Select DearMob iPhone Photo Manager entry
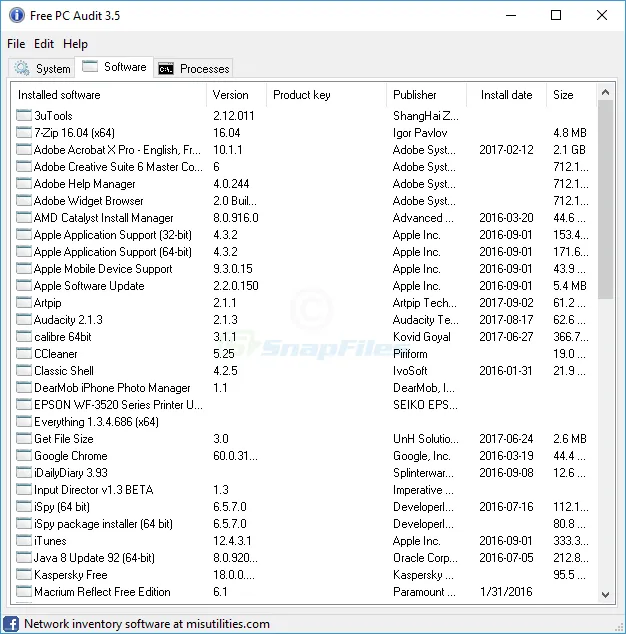 coord(112,387)
